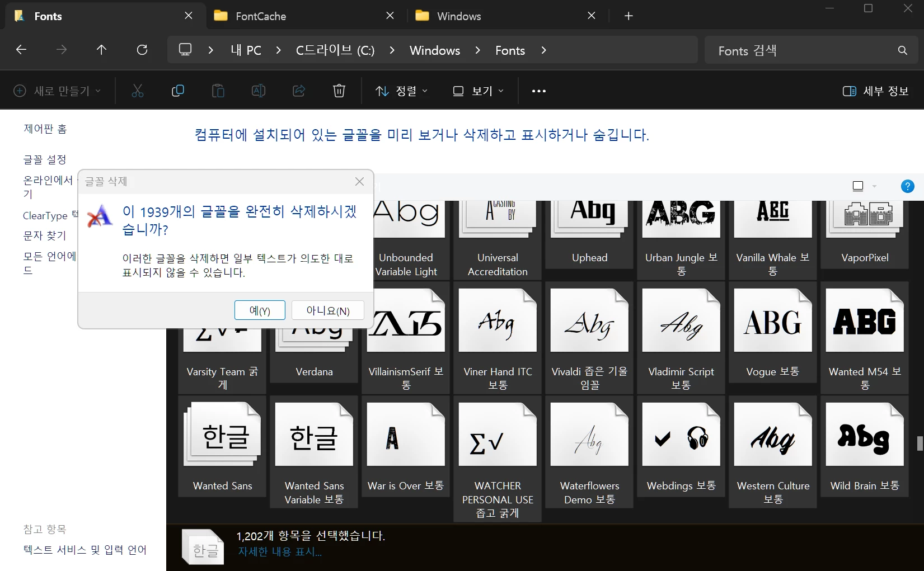
Task: Click the Copy icon in toolbar
Action: click(x=178, y=91)
